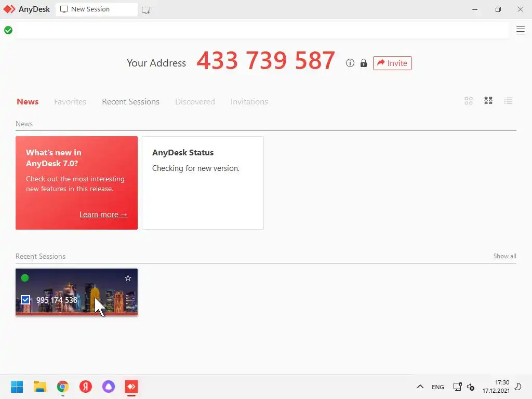
Task: Open Google Chrome from taskbar
Action: click(x=63, y=387)
